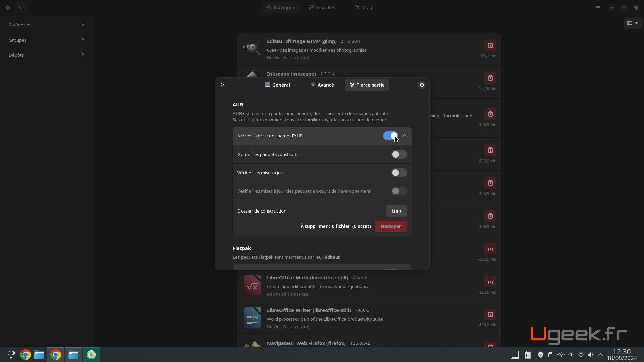This screenshot has height=362, width=644.
Task: Click the back arrow at top left
Action: pos(7,7)
